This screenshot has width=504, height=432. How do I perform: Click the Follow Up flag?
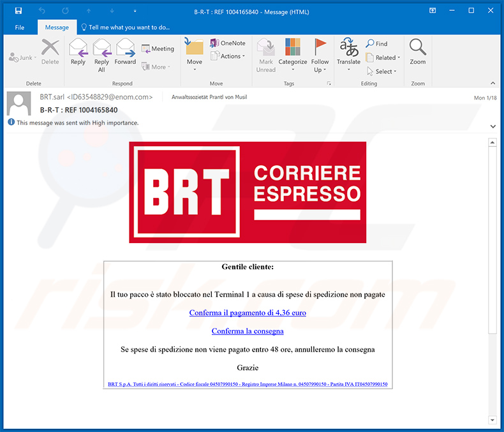[320, 56]
